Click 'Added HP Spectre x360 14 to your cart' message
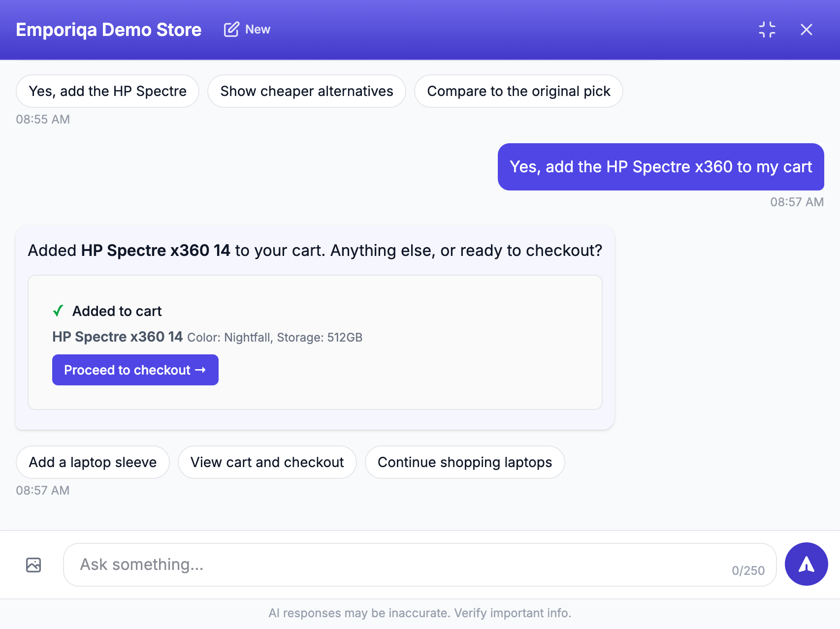 point(315,251)
